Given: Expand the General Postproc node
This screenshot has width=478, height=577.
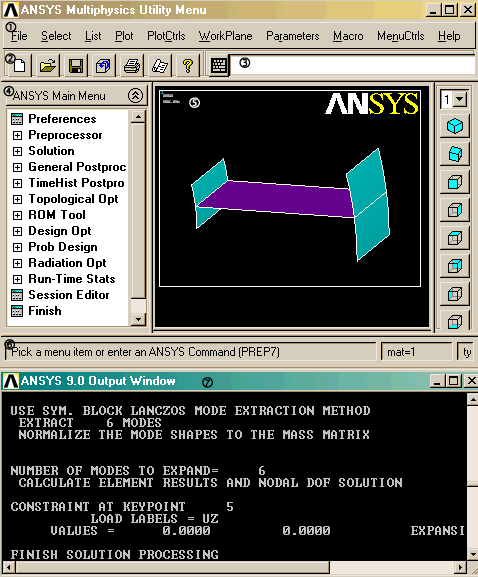Looking at the screenshot, I should (17, 167).
